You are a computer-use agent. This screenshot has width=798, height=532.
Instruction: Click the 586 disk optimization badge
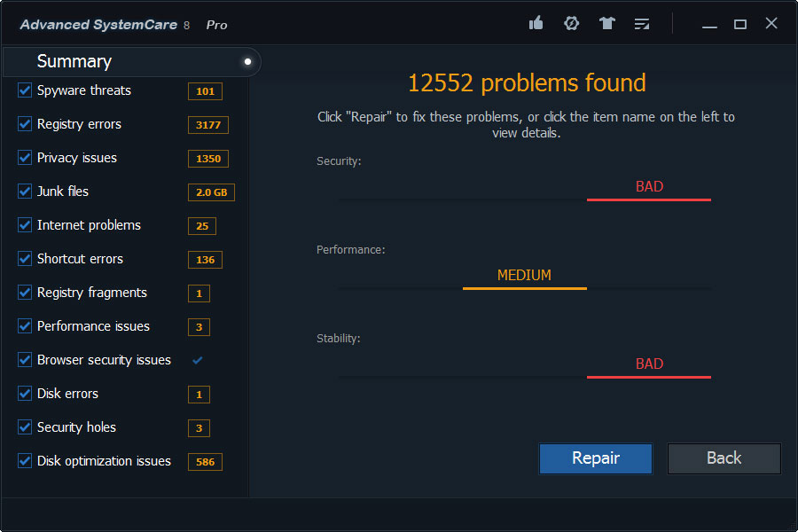click(205, 462)
